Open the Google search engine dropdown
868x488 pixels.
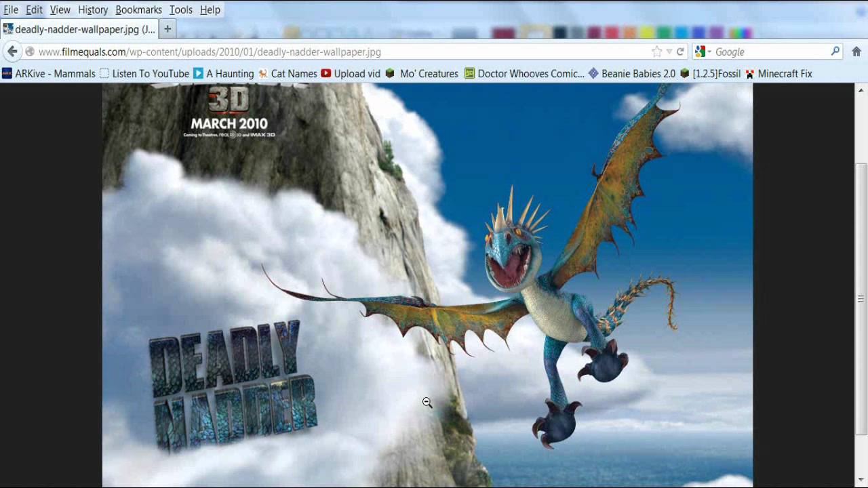click(703, 52)
